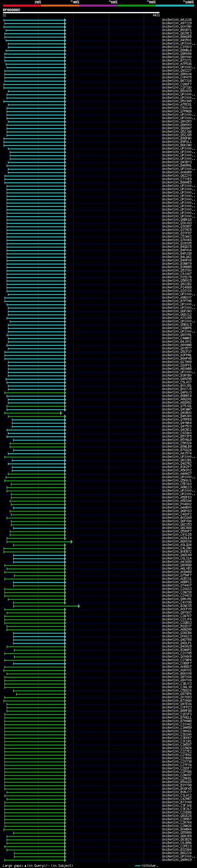Image resolution: width=197 pixels, height=868 pixels.
Task: Select hit UniRef100_P04802
Action: click(x=177, y=504)
